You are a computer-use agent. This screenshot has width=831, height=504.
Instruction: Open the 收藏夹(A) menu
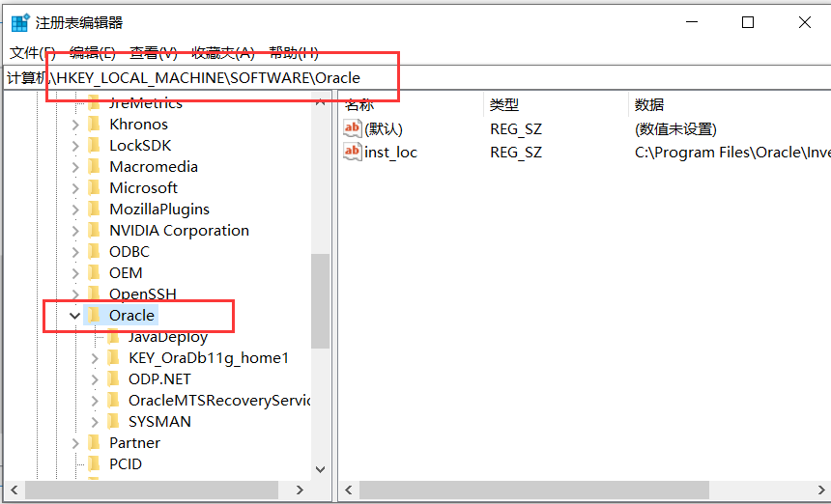(x=222, y=52)
